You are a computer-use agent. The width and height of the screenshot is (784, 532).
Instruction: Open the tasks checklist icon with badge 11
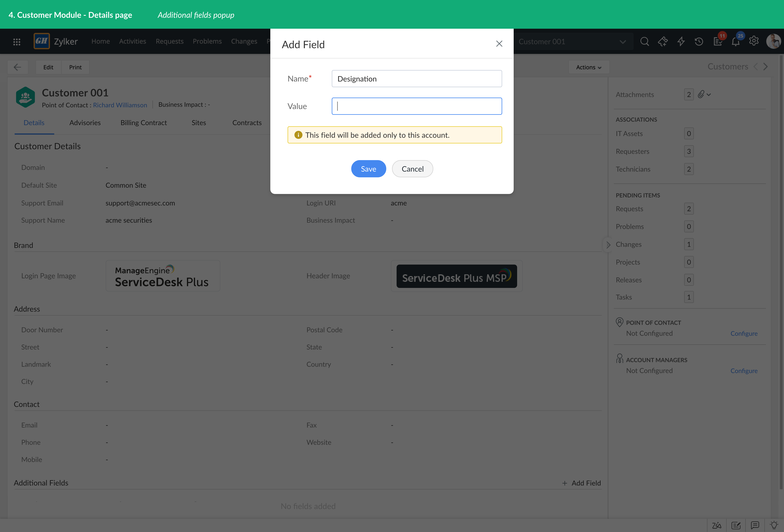718,41
